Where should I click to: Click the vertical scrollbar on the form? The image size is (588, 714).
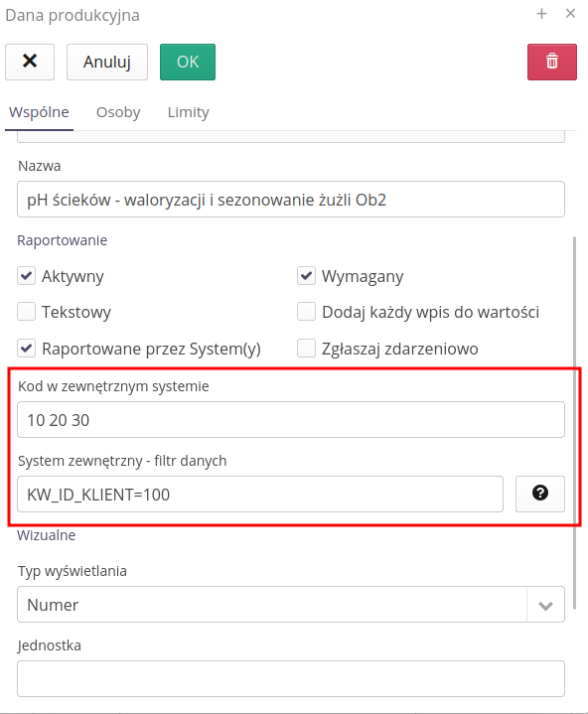click(574, 423)
